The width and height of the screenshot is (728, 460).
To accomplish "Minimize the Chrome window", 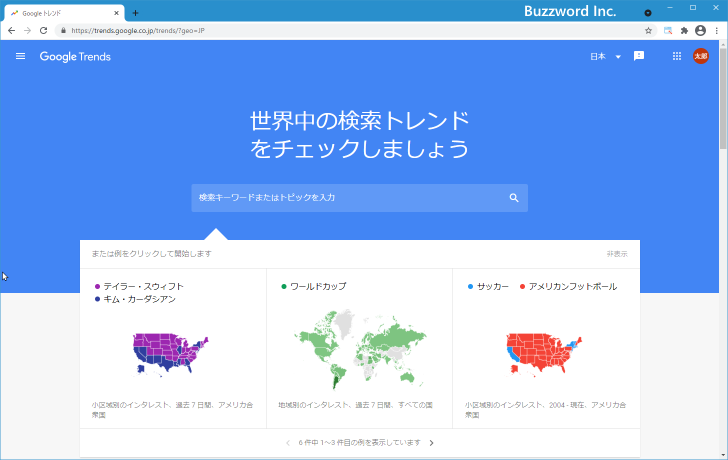I will [x=670, y=8].
